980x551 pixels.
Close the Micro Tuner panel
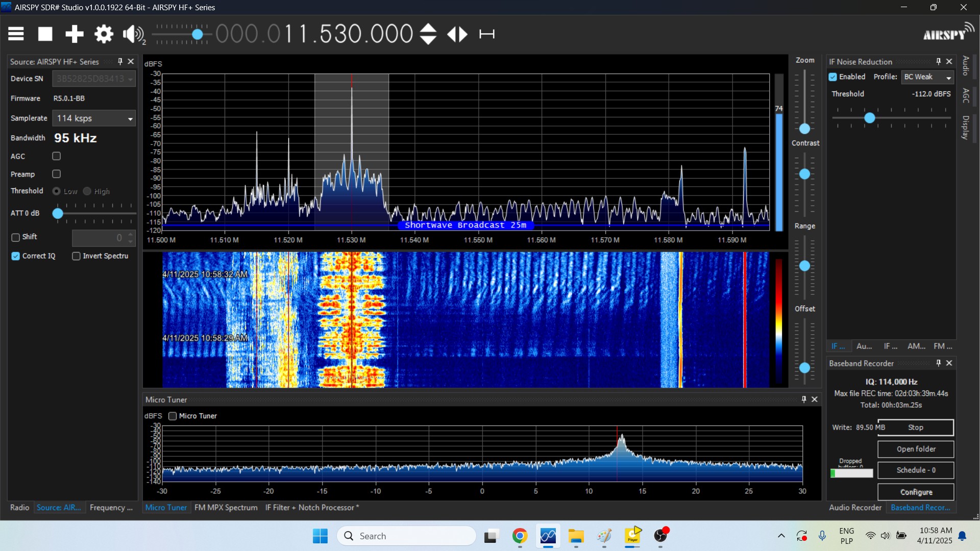815,399
